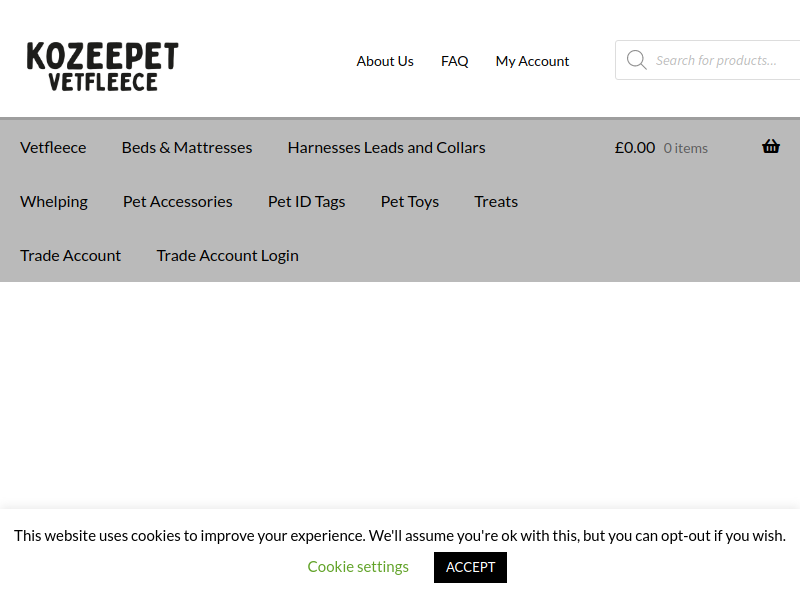Browse the Pet Toys category

pos(409,201)
